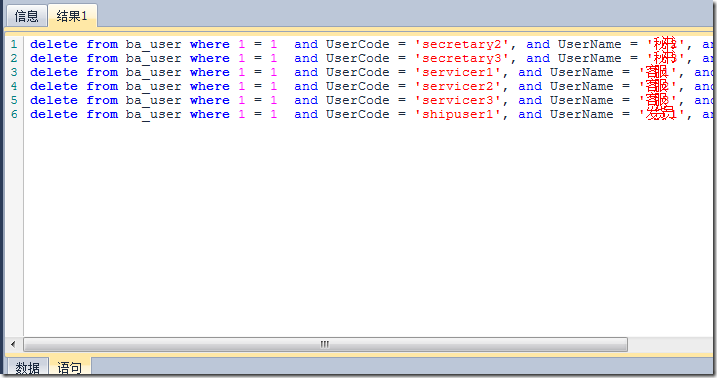Viewport: 717px width, 378px height.
Task: Click 'UserName' on line 1
Action: click(x=589, y=44)
